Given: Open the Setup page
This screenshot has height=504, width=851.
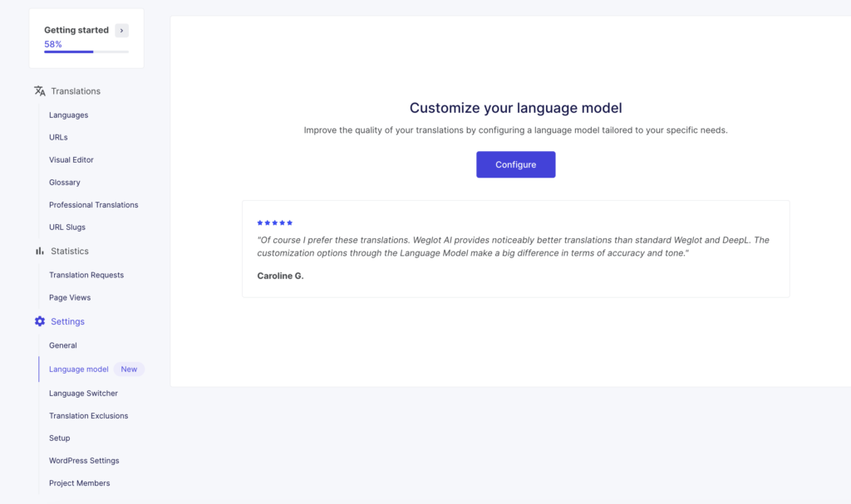Looking at the screenshot, I should pyautogui.click(x=59, y=438).
